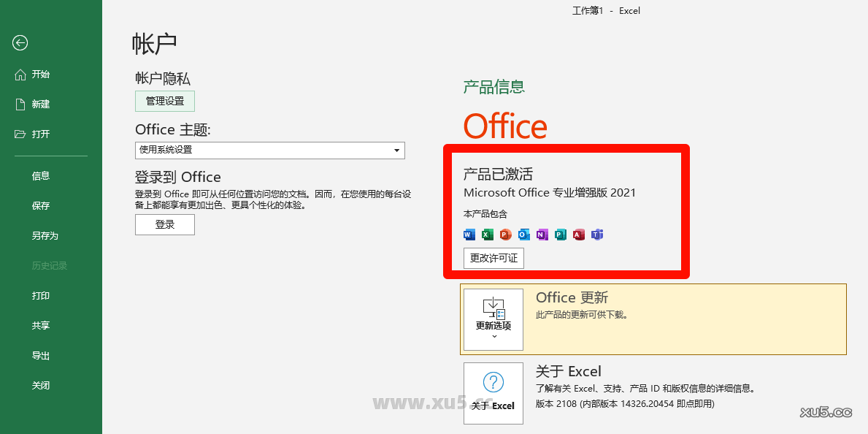Screen dimensions: 868x434
Task: Click the Publisher icon
Action: pos(560,235)
